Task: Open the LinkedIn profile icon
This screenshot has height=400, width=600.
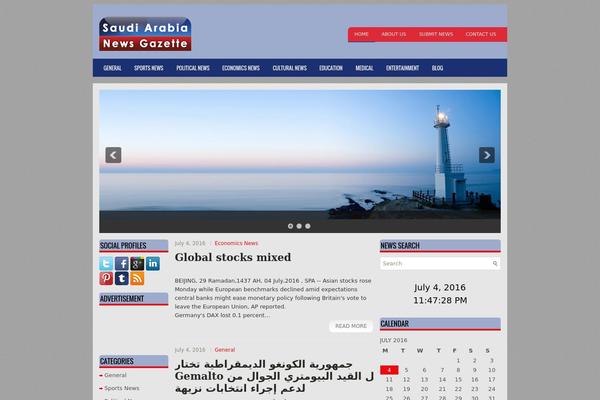Action: (x=153, y=263)
